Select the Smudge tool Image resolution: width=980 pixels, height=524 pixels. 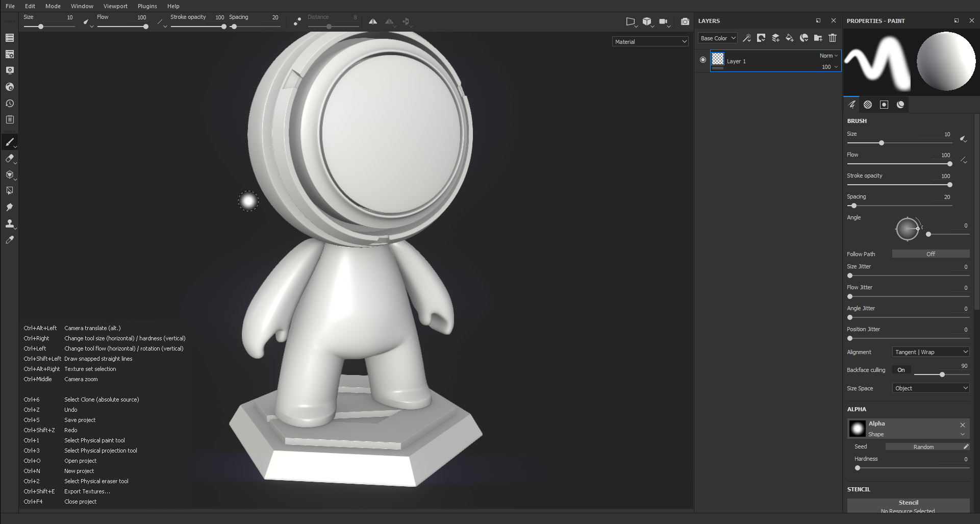(x=10, y=207)
